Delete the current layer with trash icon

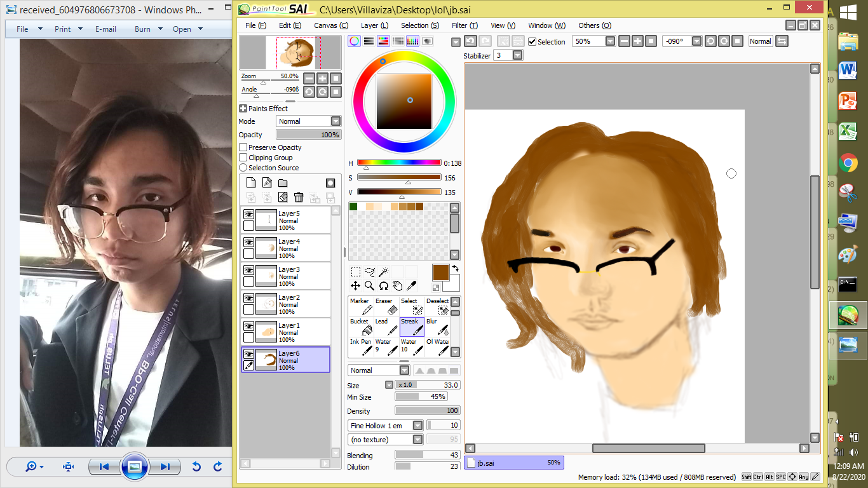tap(299, 198)
